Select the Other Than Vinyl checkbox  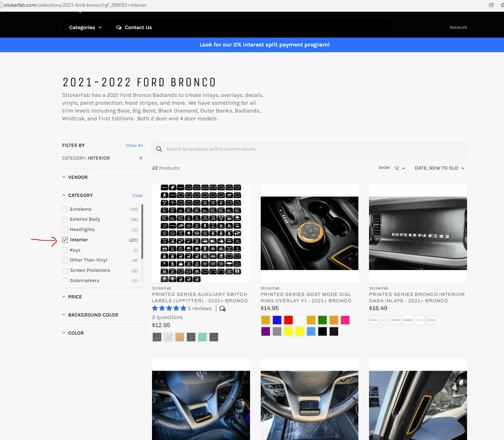(65, 260)
